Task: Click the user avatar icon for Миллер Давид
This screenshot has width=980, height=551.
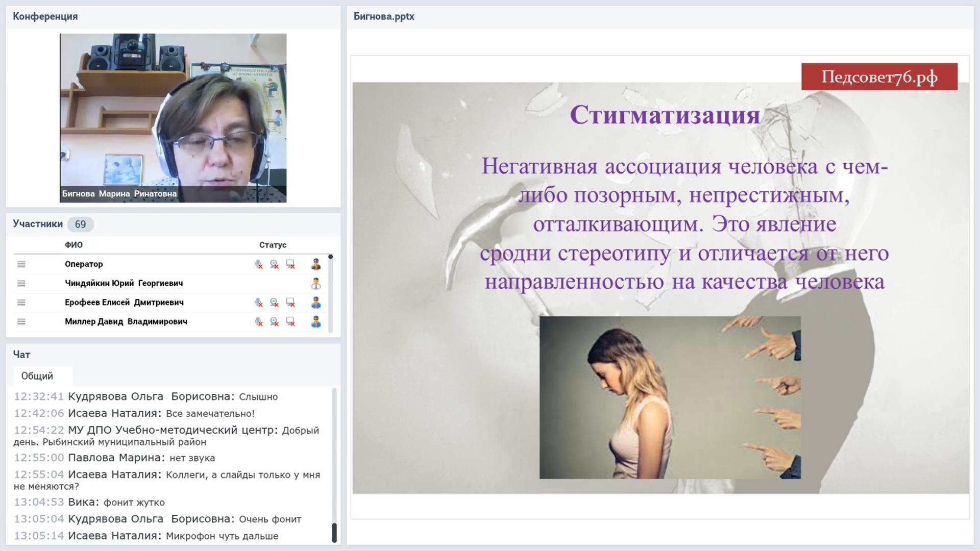Action: (316, 322)
